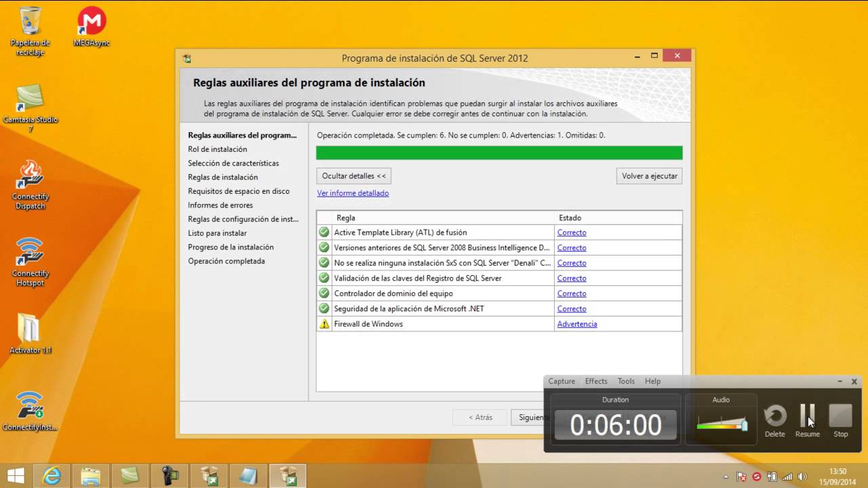
Task: Select the Listo para instalar step
Action: coord(217,233)
